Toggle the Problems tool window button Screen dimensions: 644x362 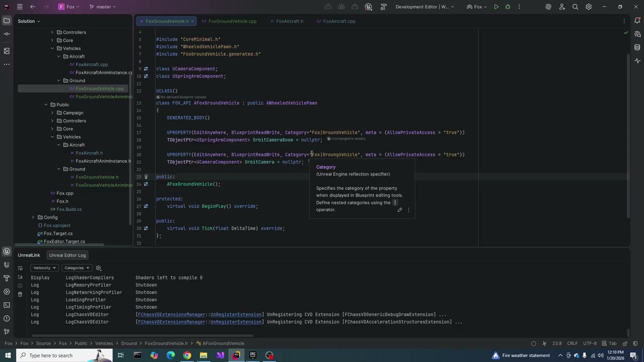[x=7, y=318]
